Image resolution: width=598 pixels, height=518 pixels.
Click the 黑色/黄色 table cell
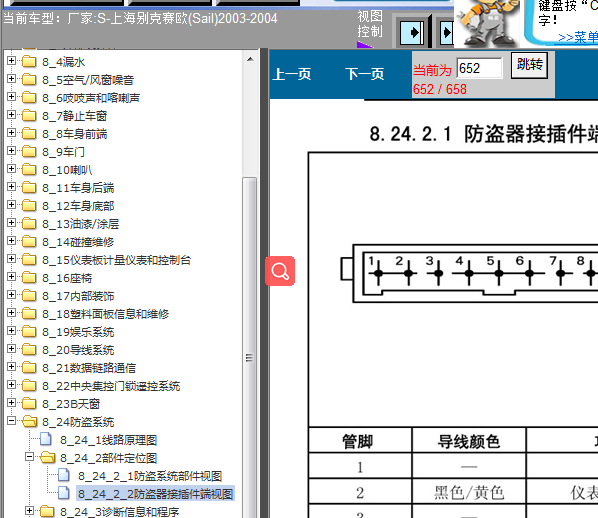pyautogui.click(x=469, y=492)
